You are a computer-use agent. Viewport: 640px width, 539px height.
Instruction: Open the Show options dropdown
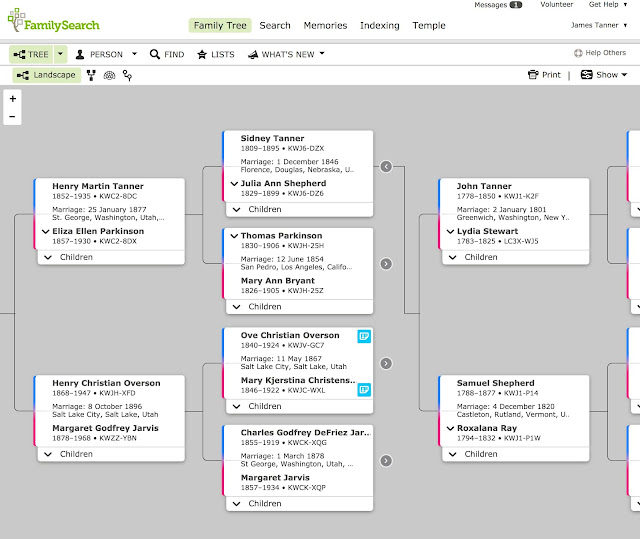coord(603,75)
